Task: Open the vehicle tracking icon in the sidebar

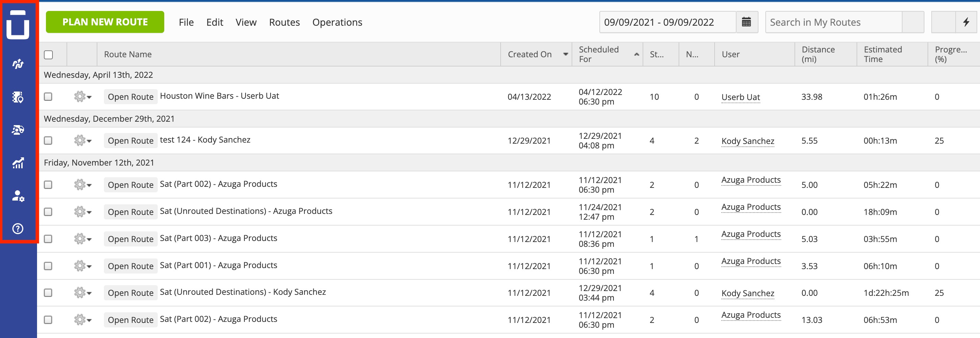Action: 18,130
